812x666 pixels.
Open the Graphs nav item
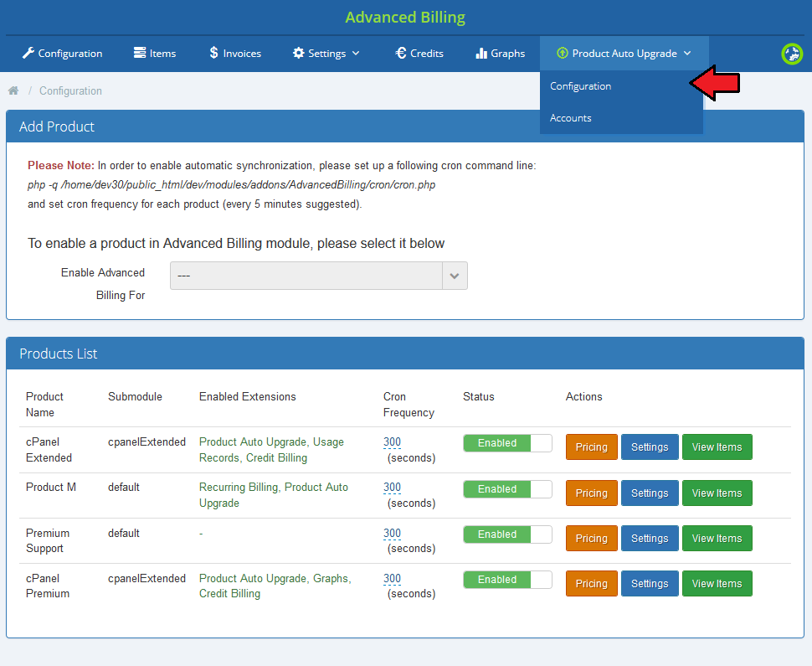[x=501, y=53]
